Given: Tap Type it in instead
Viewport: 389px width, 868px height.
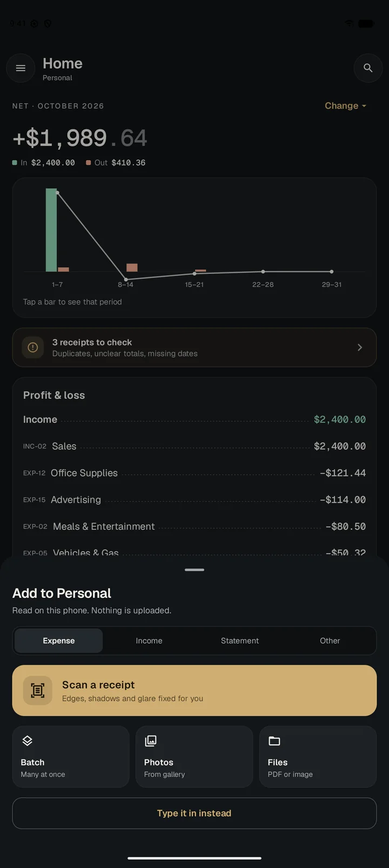Looking at the screenshot, I should [194, 813].
